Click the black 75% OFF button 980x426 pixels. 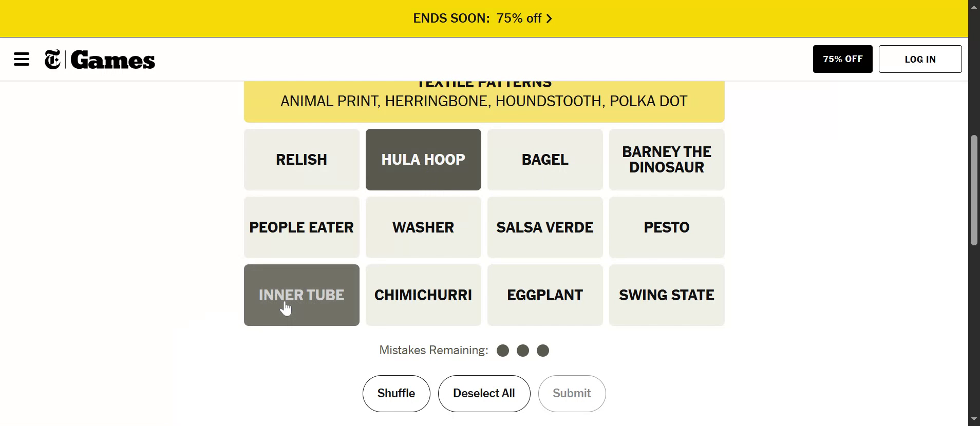842,59
